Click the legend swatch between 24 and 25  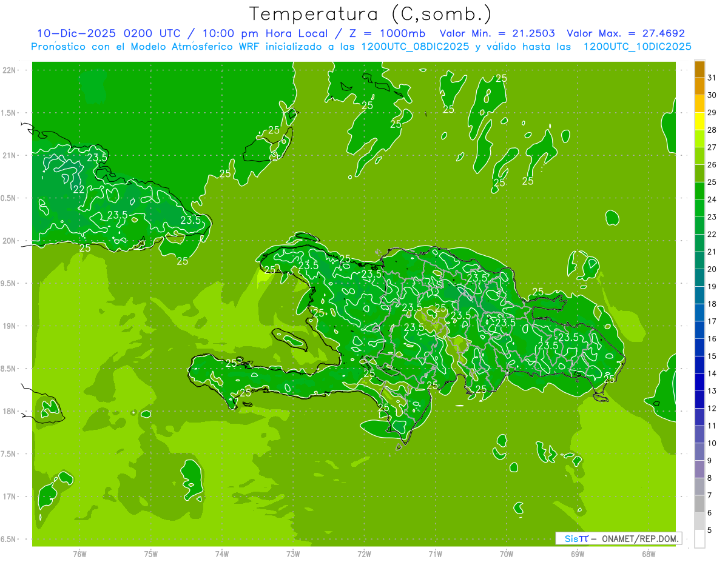pos(699,191)
